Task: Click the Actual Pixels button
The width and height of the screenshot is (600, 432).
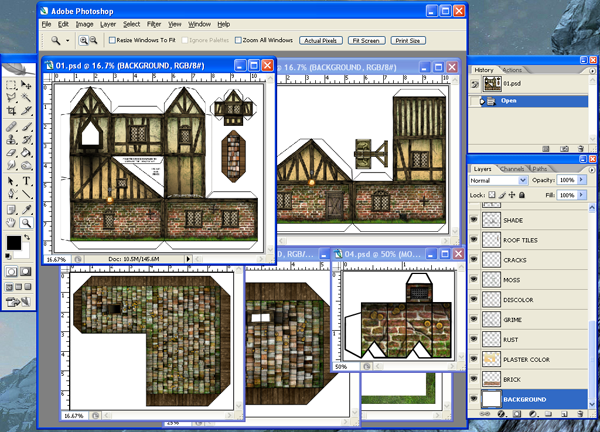Action: (321, 40)
